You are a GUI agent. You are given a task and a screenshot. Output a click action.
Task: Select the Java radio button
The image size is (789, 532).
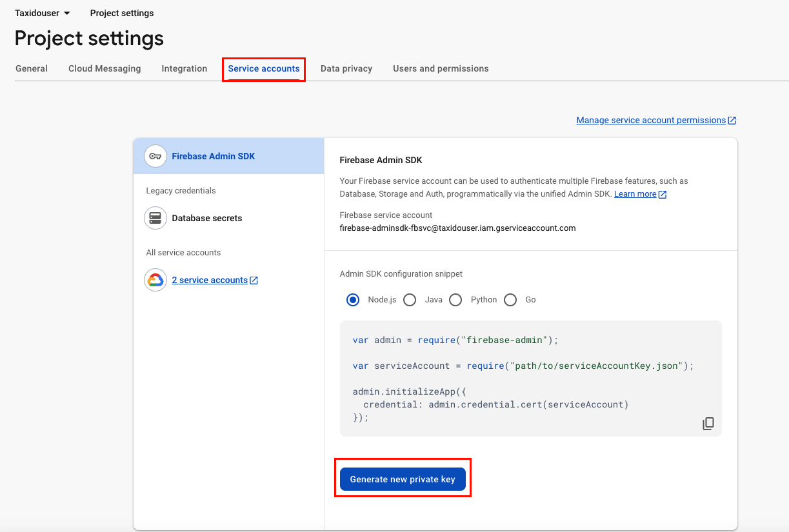(410, 300)
